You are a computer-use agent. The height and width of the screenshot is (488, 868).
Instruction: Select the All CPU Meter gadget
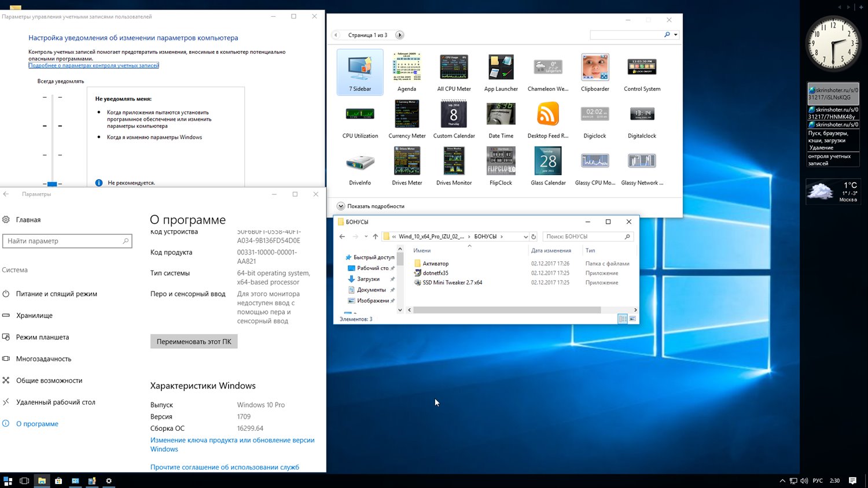pos(454,72)
